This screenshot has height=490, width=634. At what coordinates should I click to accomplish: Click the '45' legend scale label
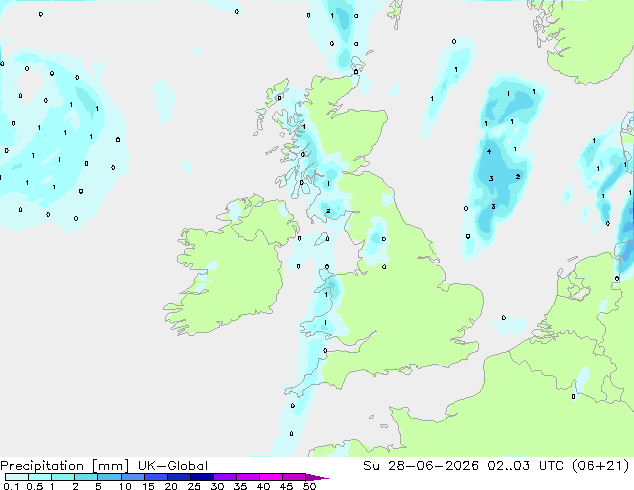click(x=286, y=486)
